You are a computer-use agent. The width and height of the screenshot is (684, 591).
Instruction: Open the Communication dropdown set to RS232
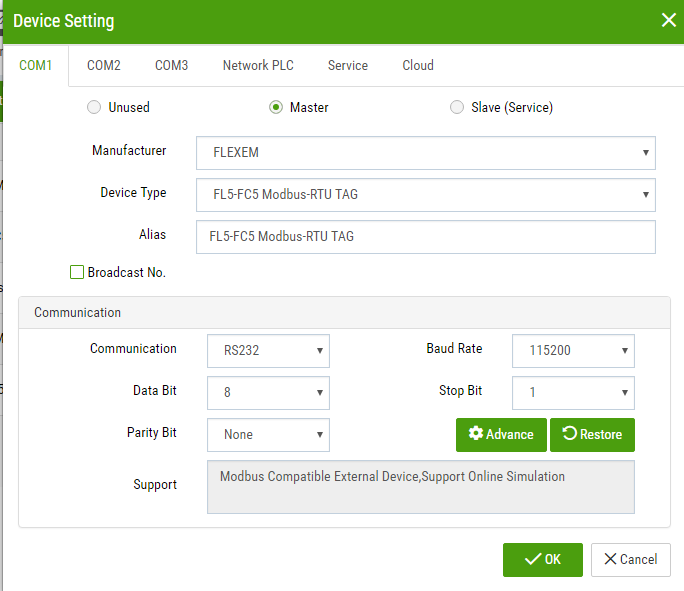click(268, 351)
